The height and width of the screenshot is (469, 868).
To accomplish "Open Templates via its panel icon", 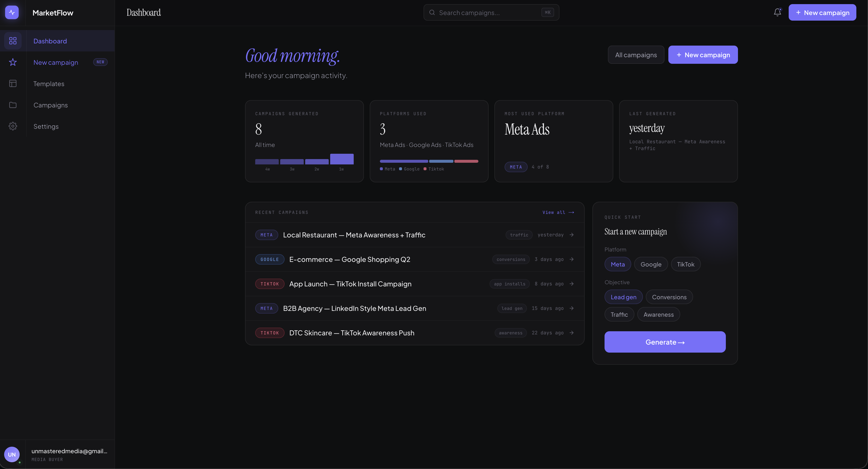I will click(13, 84).
